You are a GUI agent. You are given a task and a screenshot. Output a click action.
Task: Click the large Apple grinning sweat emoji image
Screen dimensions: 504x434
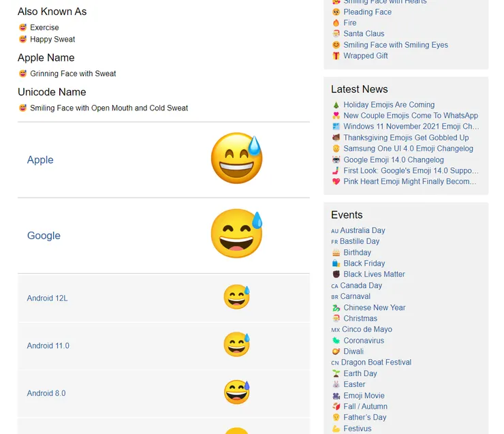pos(236,158)
